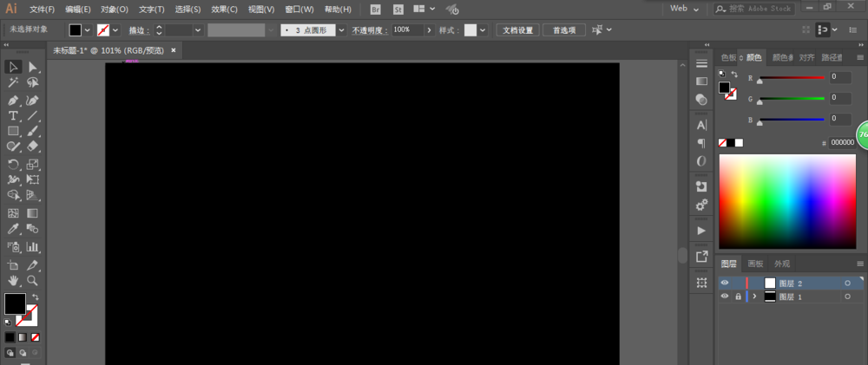The height and width of the screenshot is (365, 868).
Task: Open Web workspace switcher
Action: 685,9
